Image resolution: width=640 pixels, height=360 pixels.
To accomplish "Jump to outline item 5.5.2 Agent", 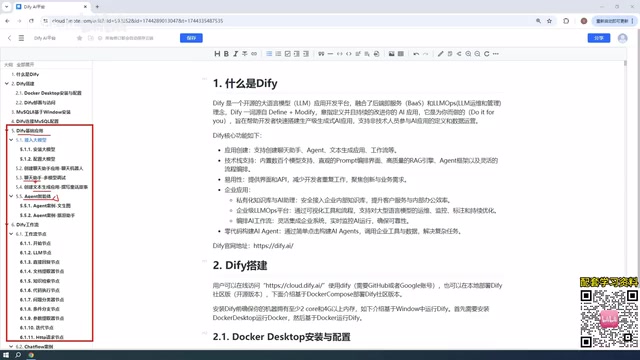I will (x=47, y=215).
